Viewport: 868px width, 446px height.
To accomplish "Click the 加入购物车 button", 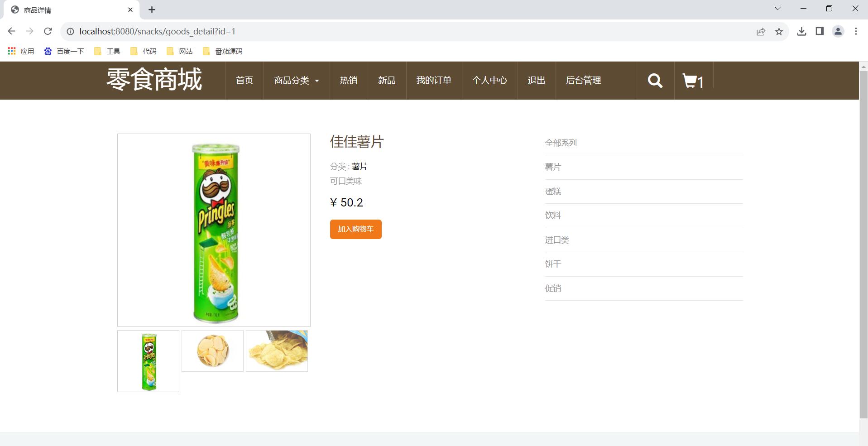I will click(x=355, y=229).
